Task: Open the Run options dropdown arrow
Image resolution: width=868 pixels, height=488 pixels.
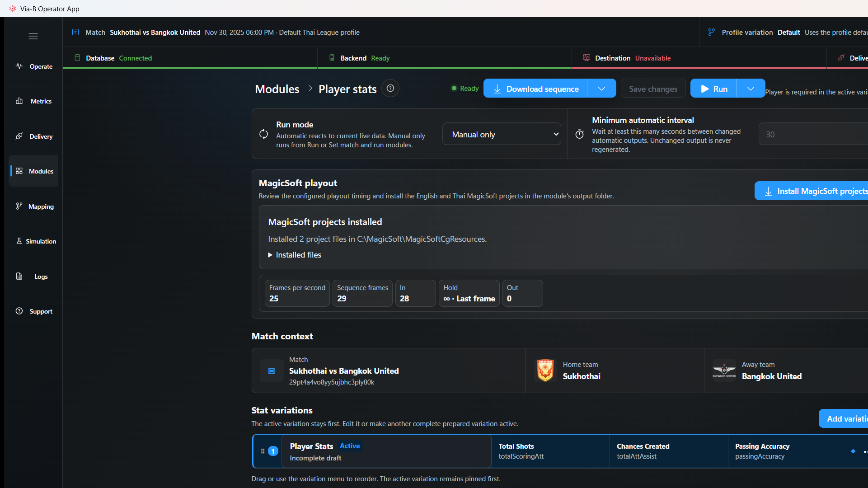Action: coord(751,89)
